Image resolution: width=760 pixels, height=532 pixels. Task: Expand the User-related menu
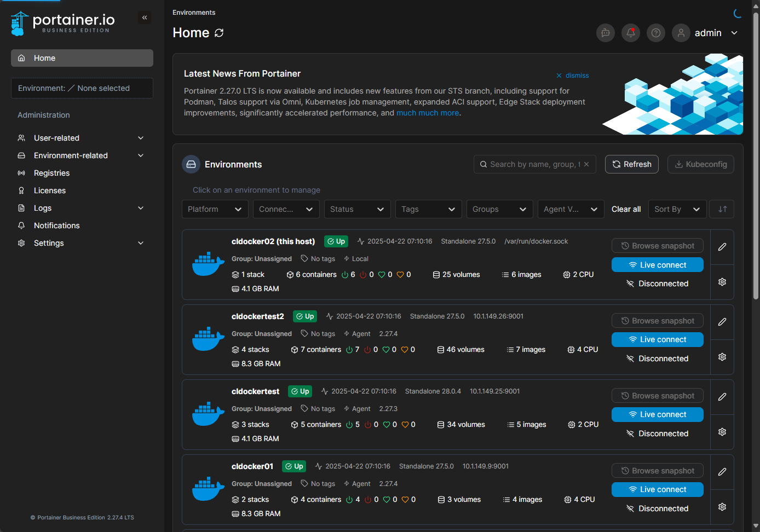pyautogui.click(x=82, y=138)
